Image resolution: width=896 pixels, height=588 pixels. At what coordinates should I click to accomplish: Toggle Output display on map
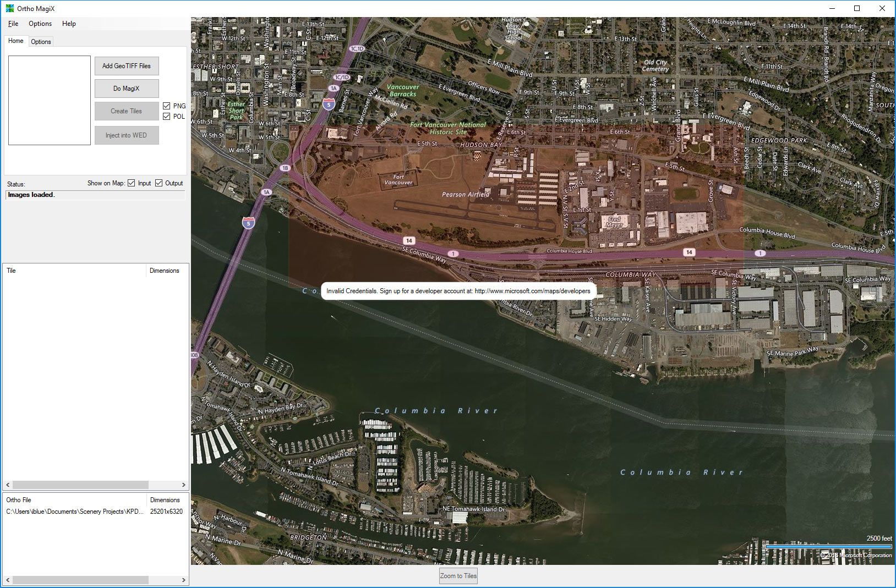(x=159, y=183)
